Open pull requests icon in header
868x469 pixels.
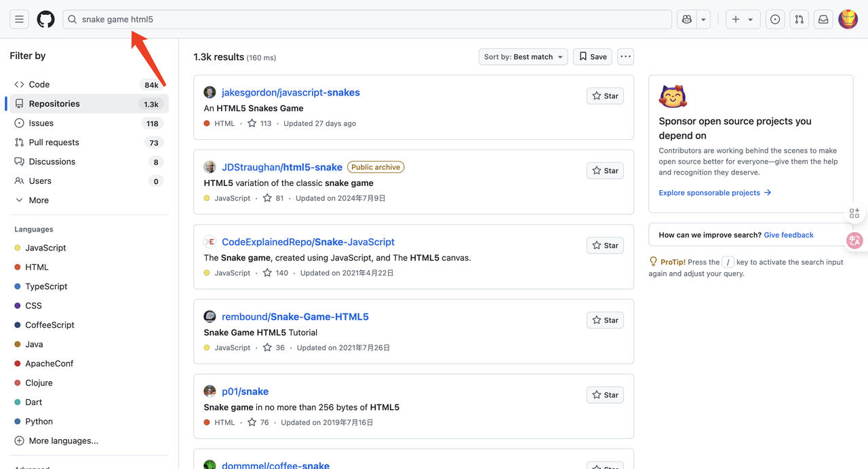pyautogui.click(x=800, y=20)
